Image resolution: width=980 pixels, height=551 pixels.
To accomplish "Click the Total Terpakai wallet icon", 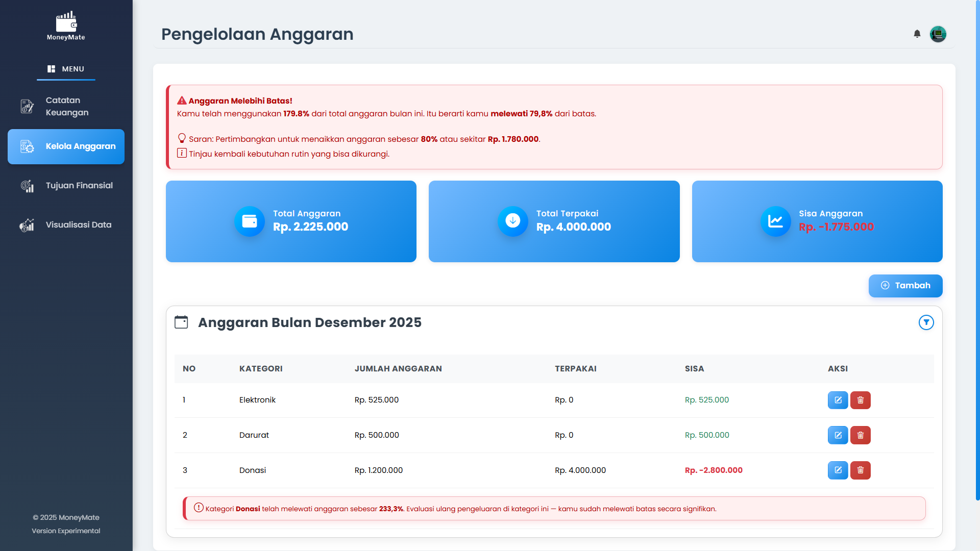I will (512, 221).
